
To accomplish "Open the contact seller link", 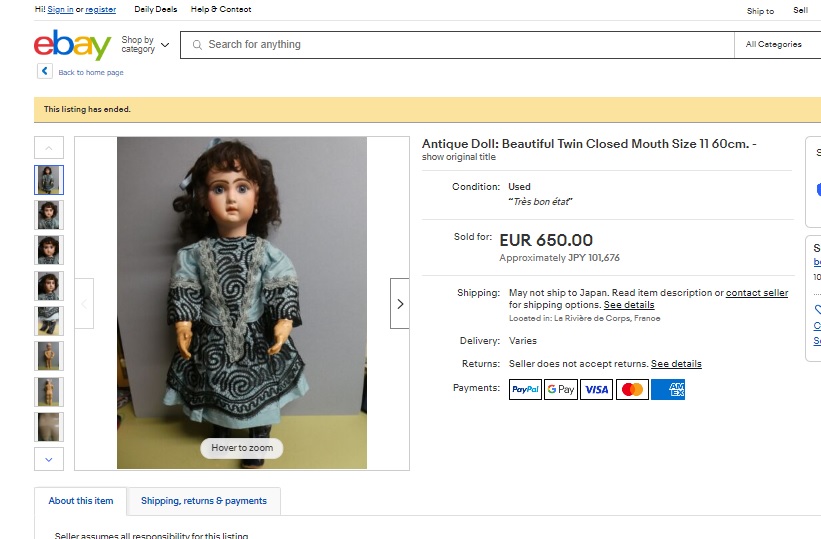I will click(757, 293).
